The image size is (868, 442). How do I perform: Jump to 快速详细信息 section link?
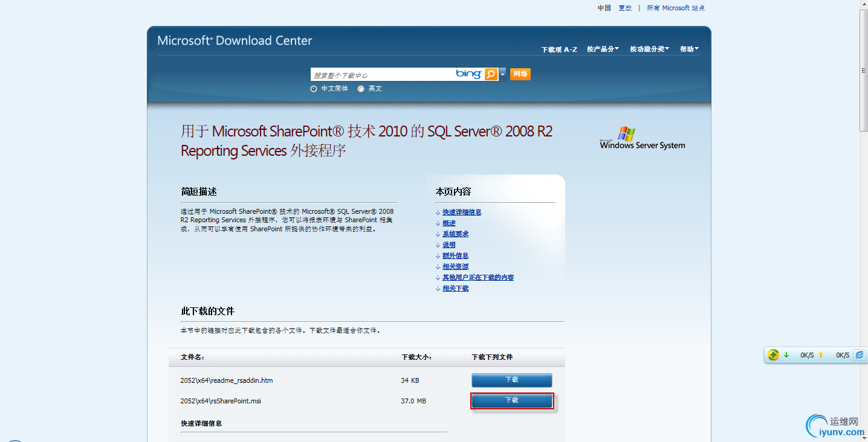pyautogui.click(x=462, y=213)
